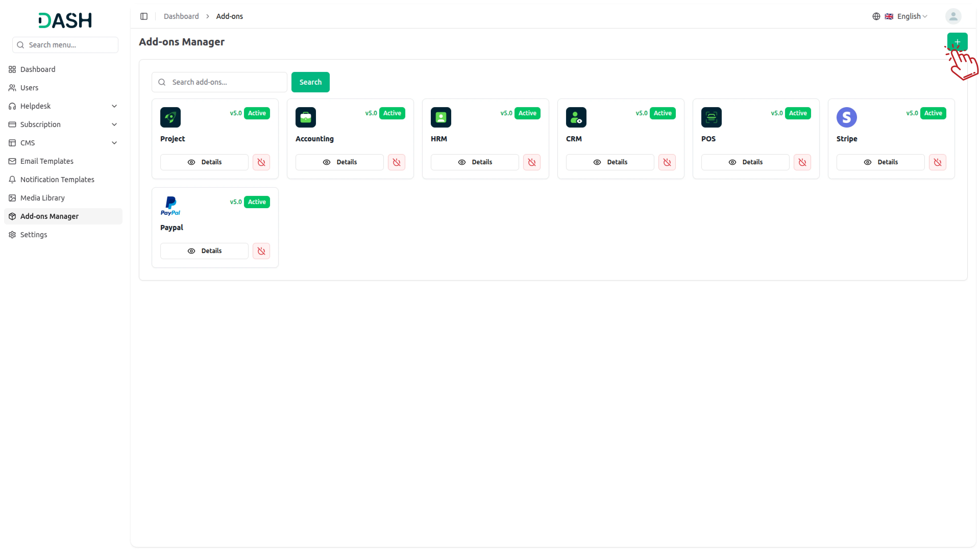This screenshot has width=980, height=551.
Task: Disable the Stripe add-on
Action: 937,162
